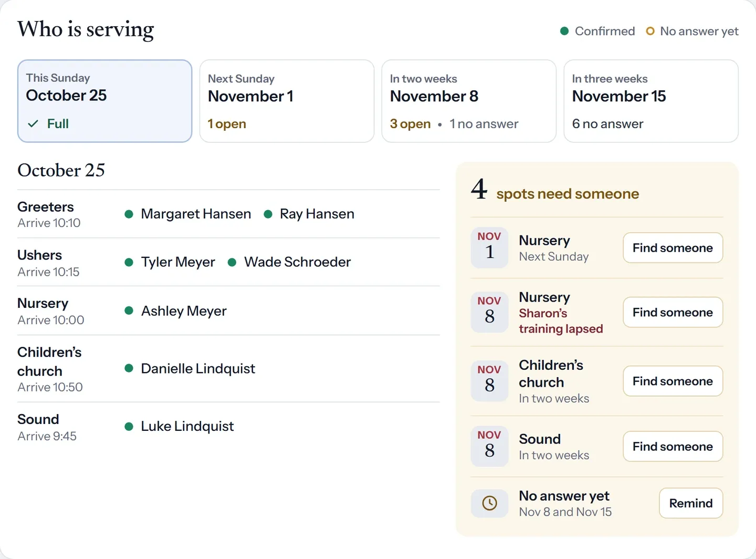Select usher Tyler Meyer
756x559 pixels.
pyautogui.click(x=178, y=262)
